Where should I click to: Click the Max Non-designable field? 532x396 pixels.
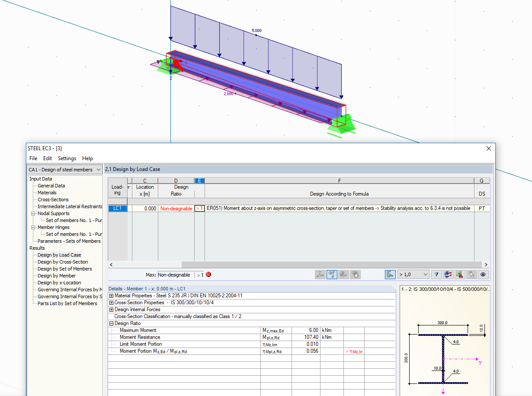[x=175, y=275]
